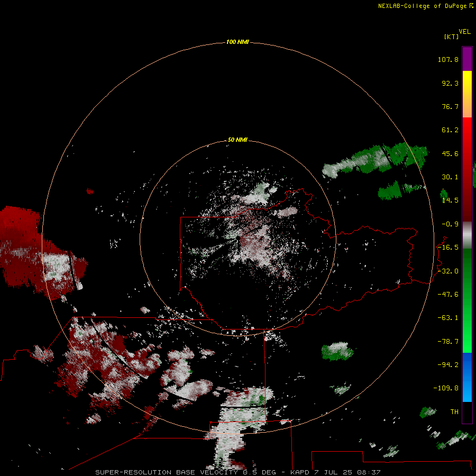
Task: Click the -109.8 velocity legend value
Action: tap(446, 388)
